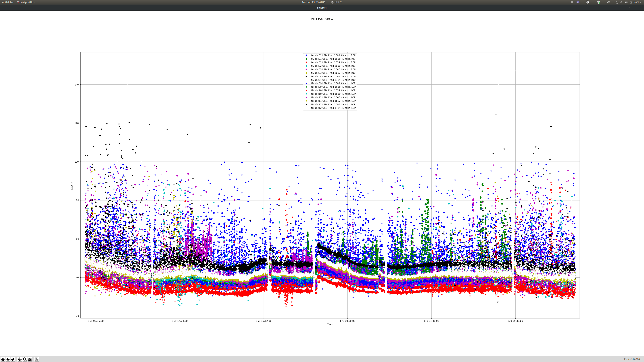Viewport: 644px width, 362px height.
Task: Click the x-axis tick label '170 04:48.00'
Action: click(x=431, y=321)
